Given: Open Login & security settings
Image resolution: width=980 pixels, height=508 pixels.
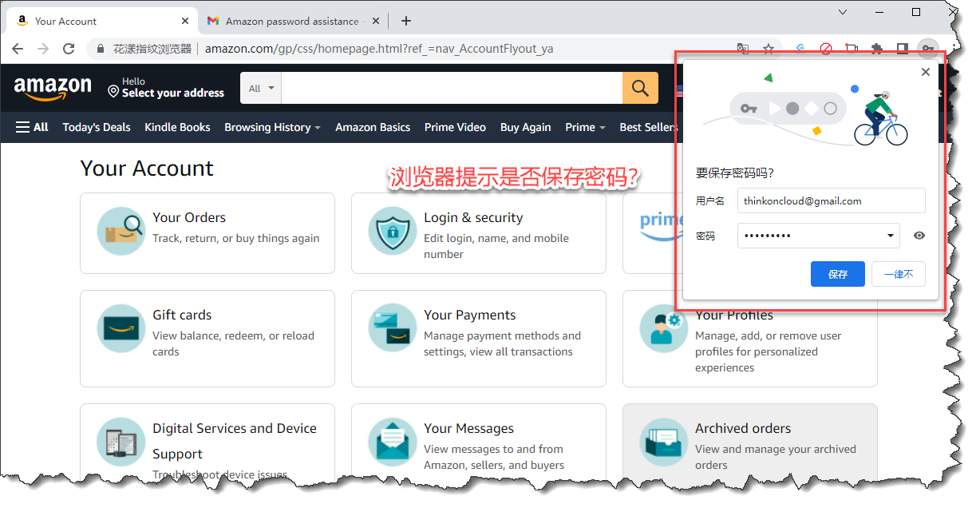Looking at the screenshot, I should [479, 233].
